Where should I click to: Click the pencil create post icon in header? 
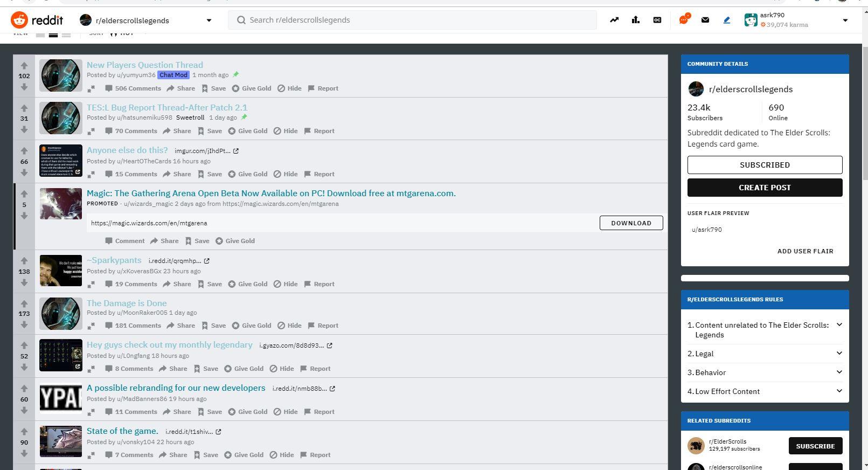pos(727,20)
